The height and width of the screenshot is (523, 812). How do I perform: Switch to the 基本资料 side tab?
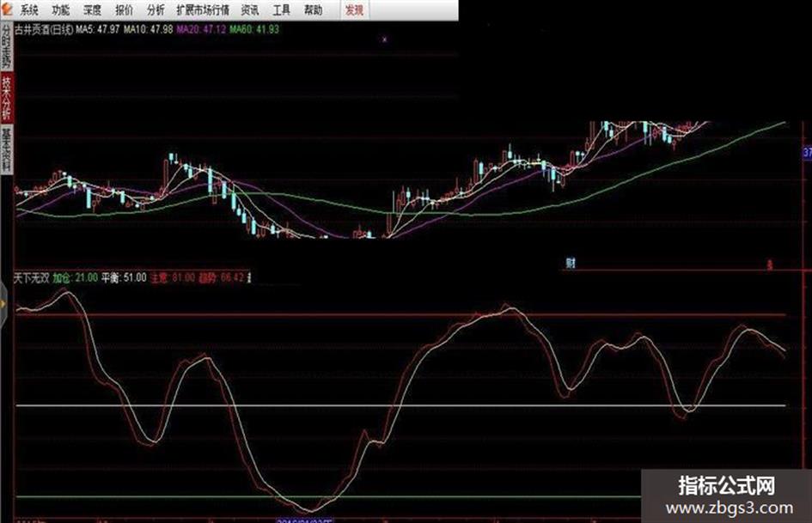pos(6,149)
